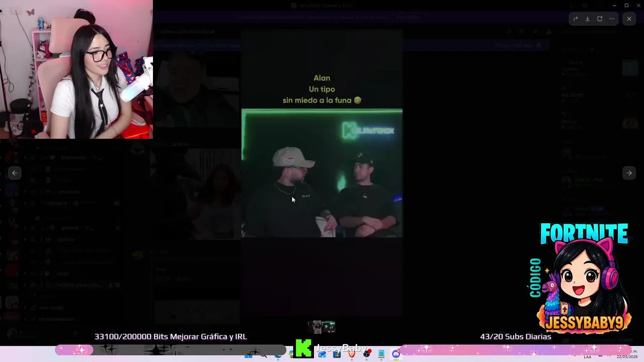Open Outlook from the taskbar
The height and width of the screenshot is (362, 644).
[322, 354]
